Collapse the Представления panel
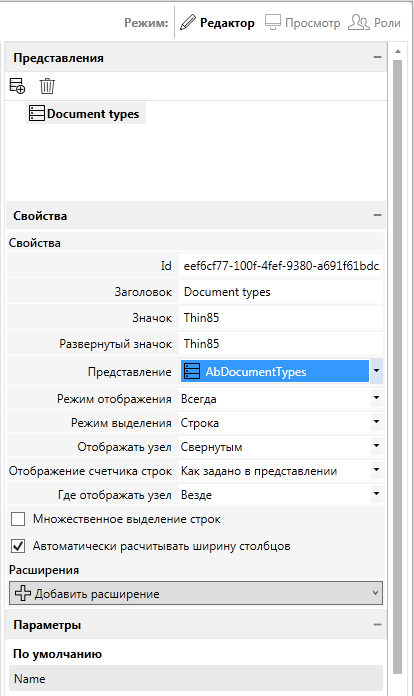Screen dimensions: 414x696 pos(377,57)
